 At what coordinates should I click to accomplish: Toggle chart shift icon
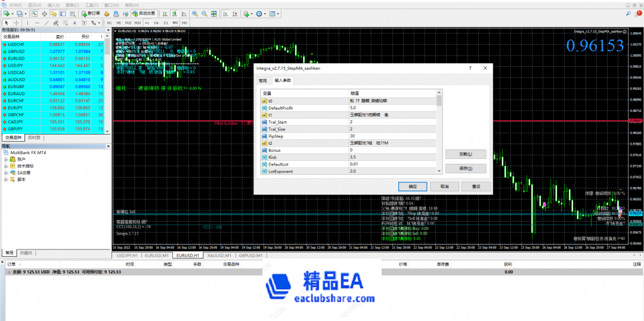click(235, 14)
